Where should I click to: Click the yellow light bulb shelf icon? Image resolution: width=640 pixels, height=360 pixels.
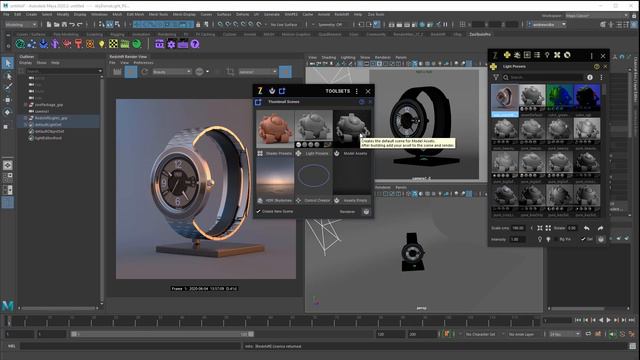coord(101,44)
